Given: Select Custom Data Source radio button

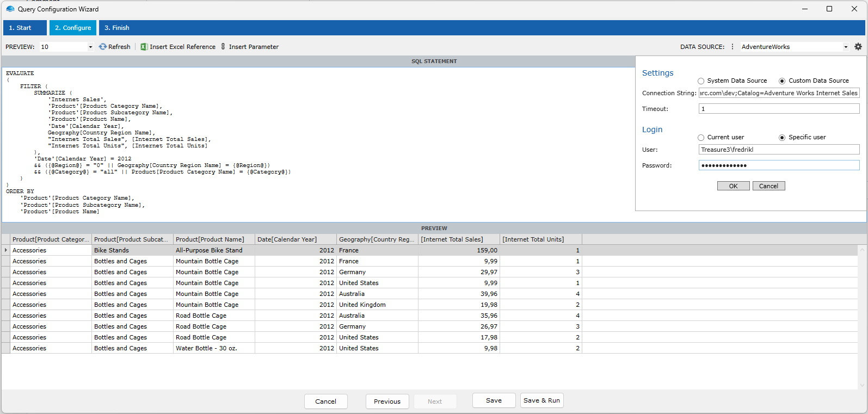Looking at the screenshot, I should [782, 81].
